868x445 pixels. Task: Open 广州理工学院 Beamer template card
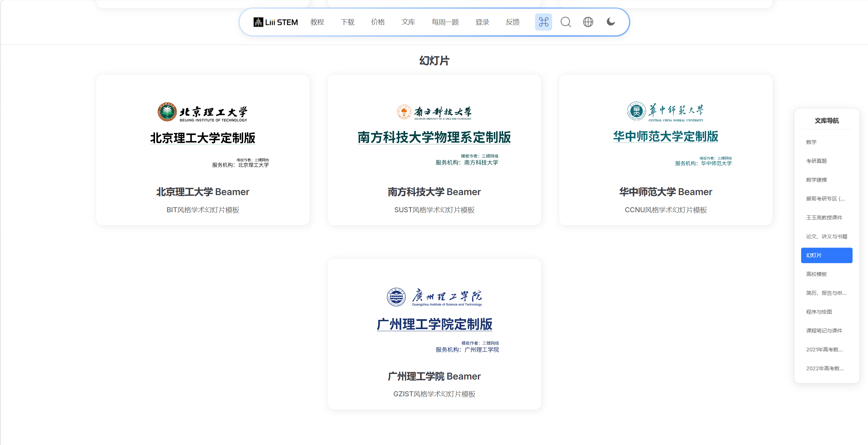tap(434, 376)
